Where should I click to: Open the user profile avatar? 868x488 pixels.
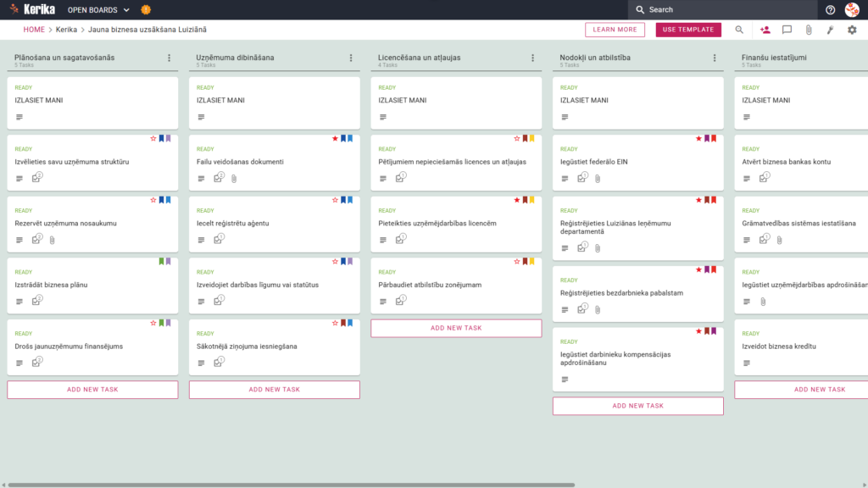pyautogui.click(x=852, y=9)
